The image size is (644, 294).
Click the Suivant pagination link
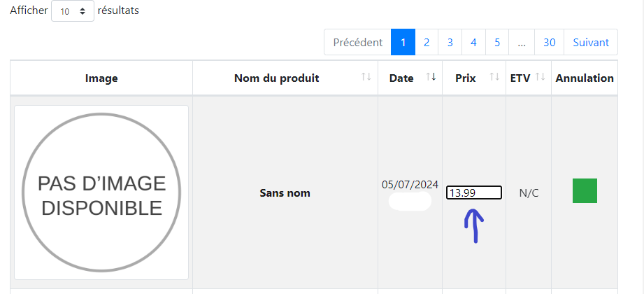pos(591,42)
